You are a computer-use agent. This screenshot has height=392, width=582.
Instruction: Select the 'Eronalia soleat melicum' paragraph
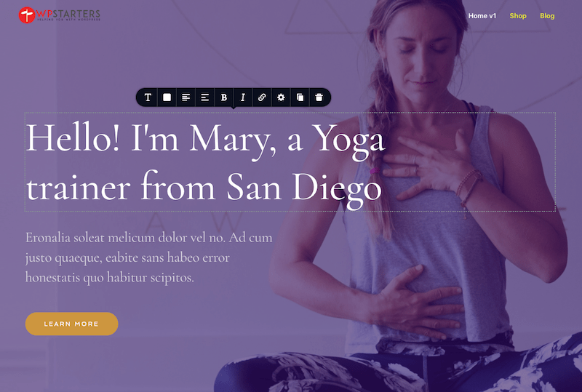[149, 257]
